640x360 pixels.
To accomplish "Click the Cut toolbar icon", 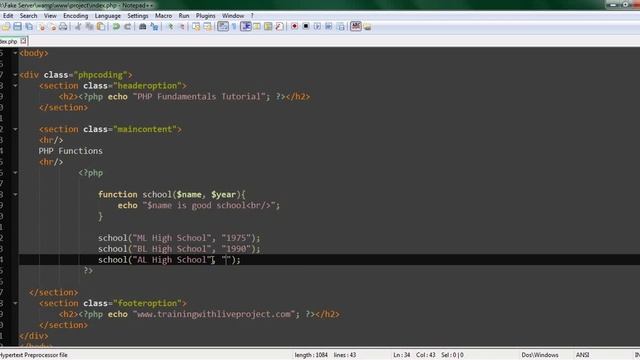I will (x=78, y=27).
